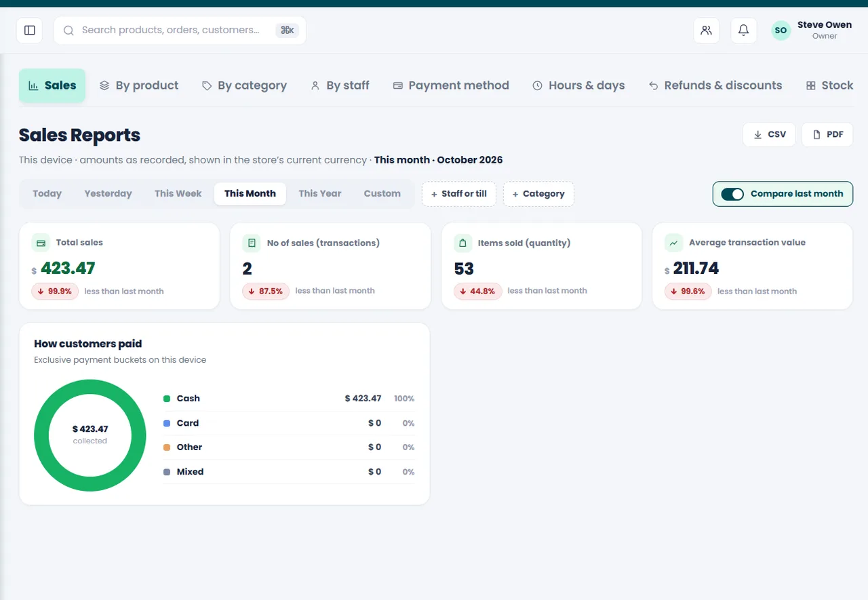Select the Sales tab

52,86
